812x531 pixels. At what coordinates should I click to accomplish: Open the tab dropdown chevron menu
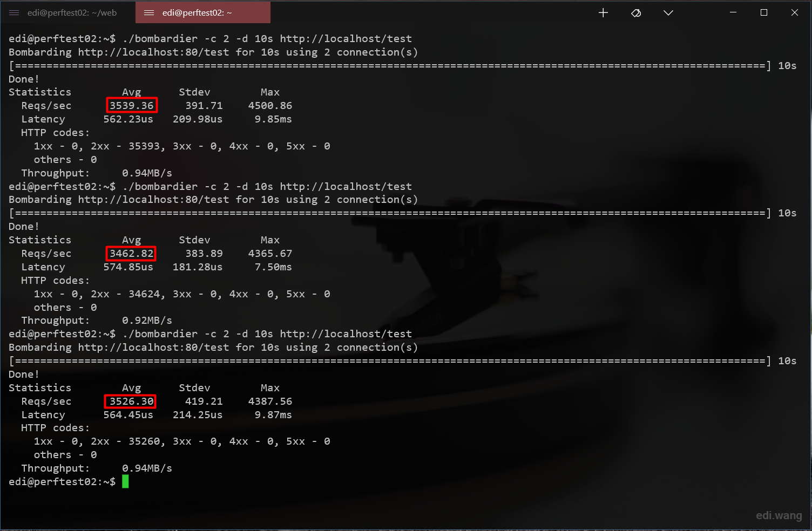coord(668,12)
